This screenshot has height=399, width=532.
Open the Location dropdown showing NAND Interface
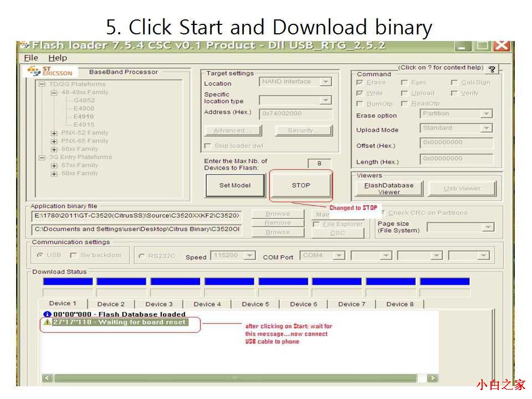click(x=326, y=82)
